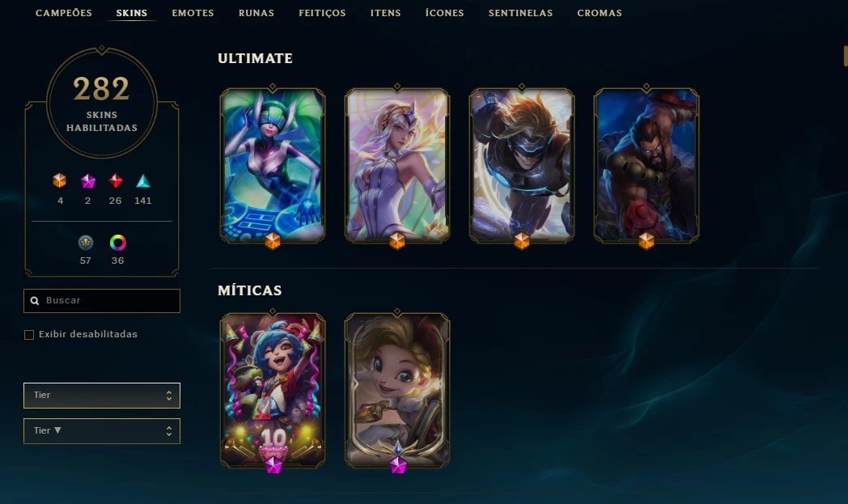Click the teal Epic gem icon showing 141
Viewport: 848px width, 504px height.
tap(142, 180)
